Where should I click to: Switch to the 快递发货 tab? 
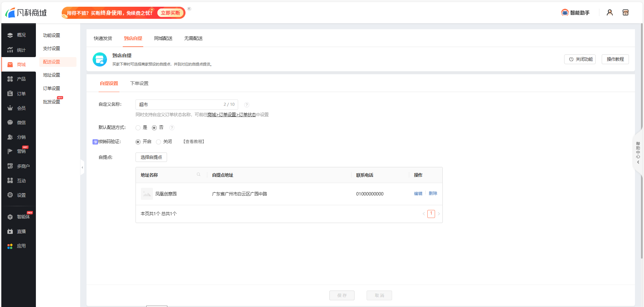[x=103, y=38]
